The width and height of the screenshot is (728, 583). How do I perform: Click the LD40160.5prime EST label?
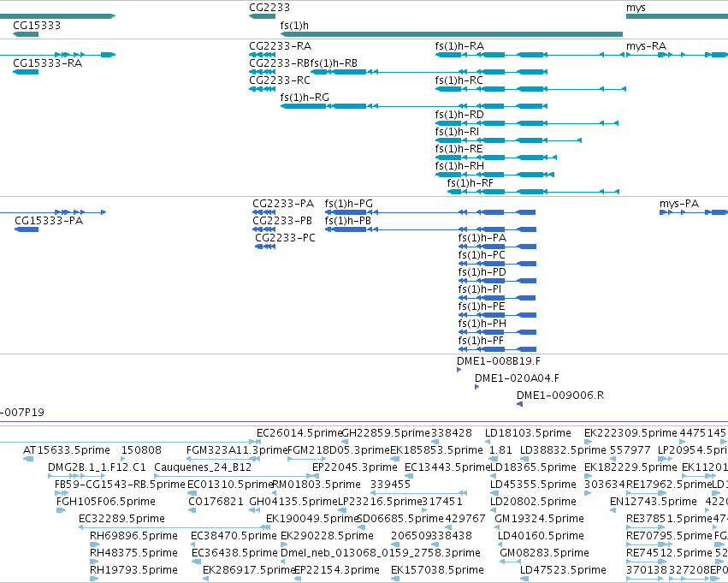point(541,536)
